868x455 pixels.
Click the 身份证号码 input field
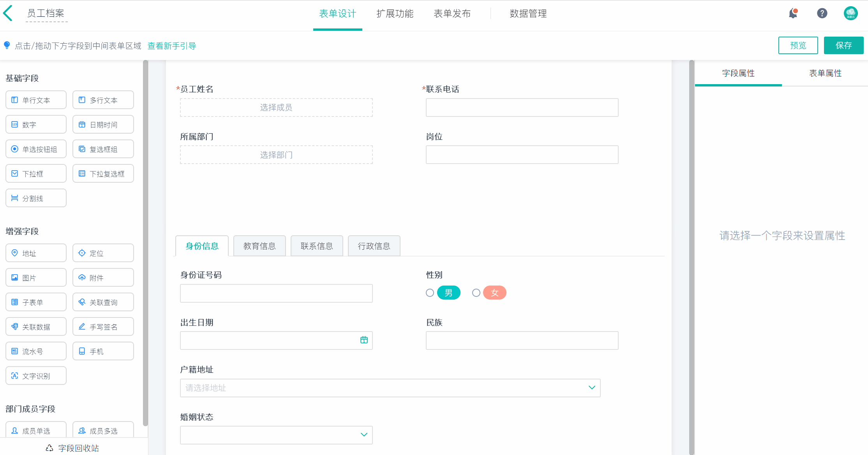pos(276,293)
